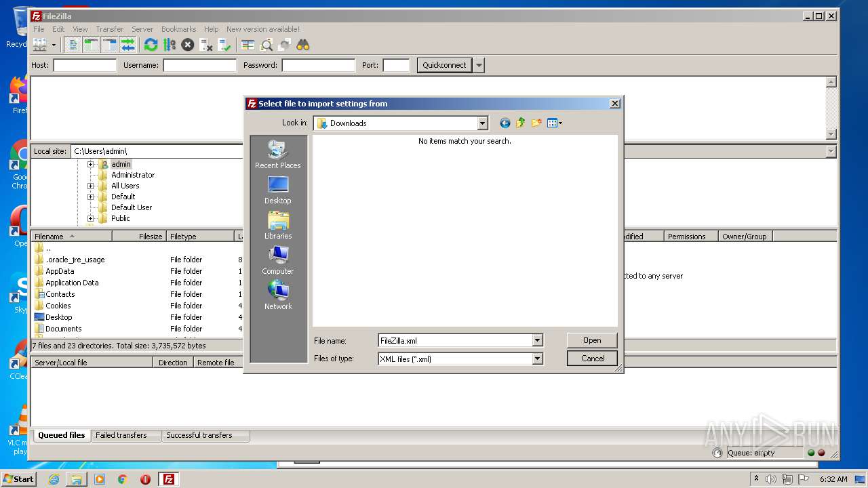This screenshot has height=488, width=868.
Task: Select Recent Places in dialog sidebar
Action: point(278,155)
